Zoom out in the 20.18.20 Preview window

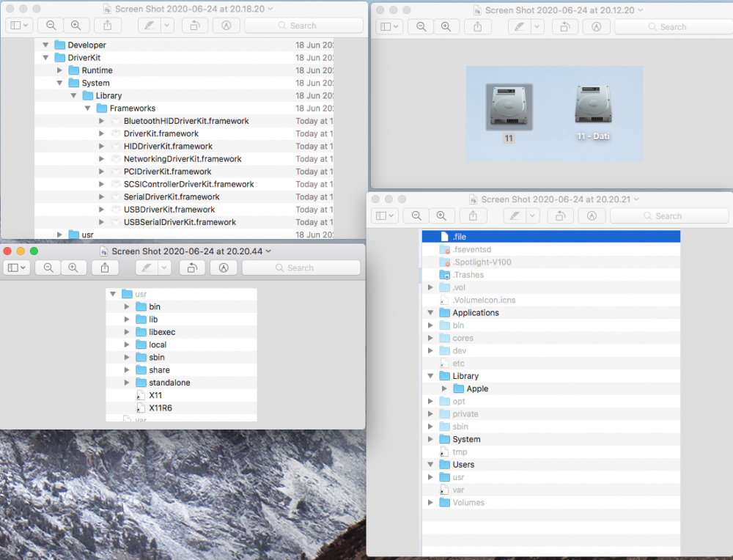coord(51,25)
